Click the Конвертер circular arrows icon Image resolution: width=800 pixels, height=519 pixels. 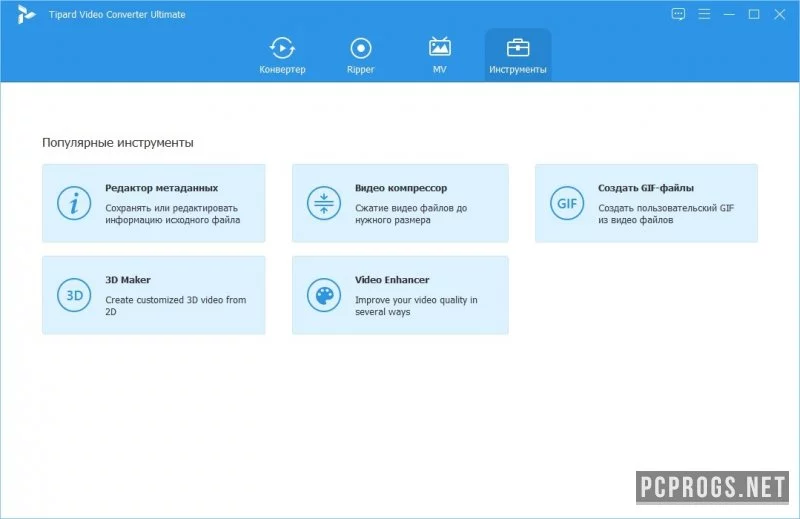(x=282, y=48)
